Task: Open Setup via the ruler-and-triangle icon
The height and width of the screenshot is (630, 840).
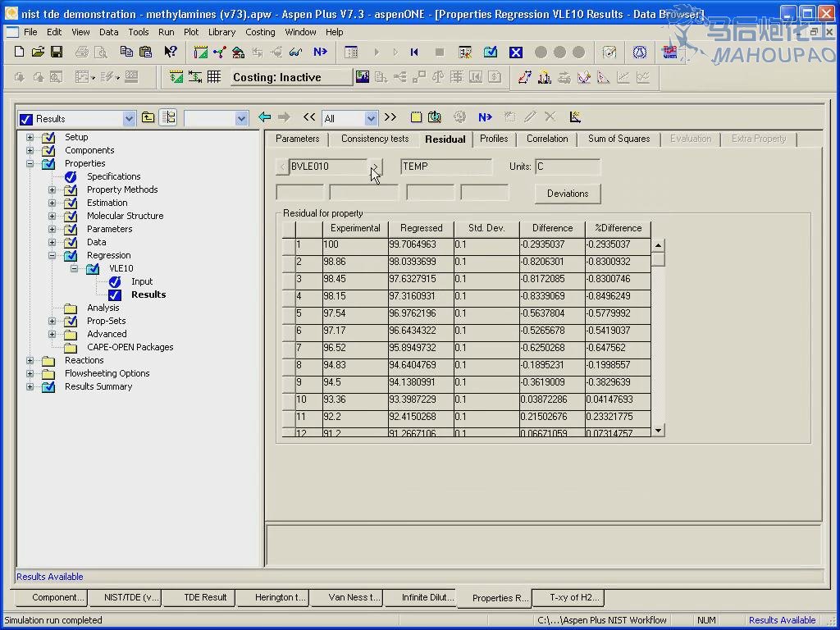Action: [201, 52]
